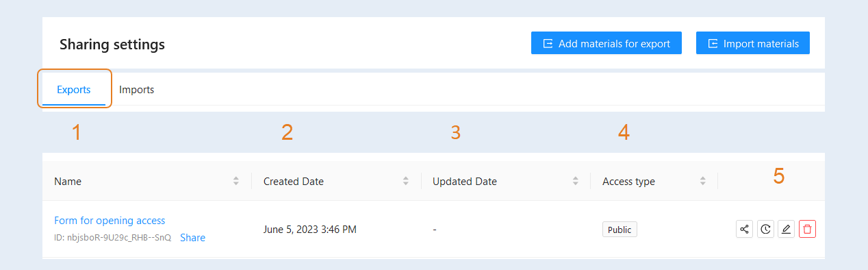868x270 pixels.
Task: Click the share icon in the row actions
Action: [x=744, y=229]
